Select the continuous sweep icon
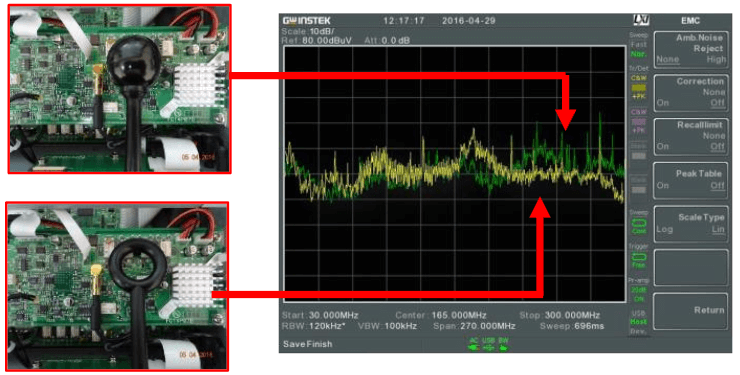 pos(639,224)
